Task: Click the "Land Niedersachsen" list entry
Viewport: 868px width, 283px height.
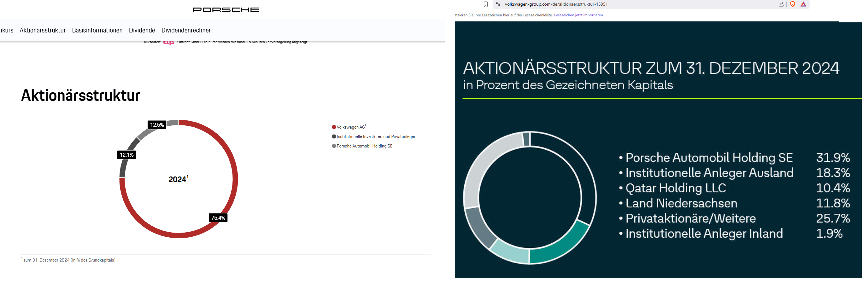Action: [681, 203]
